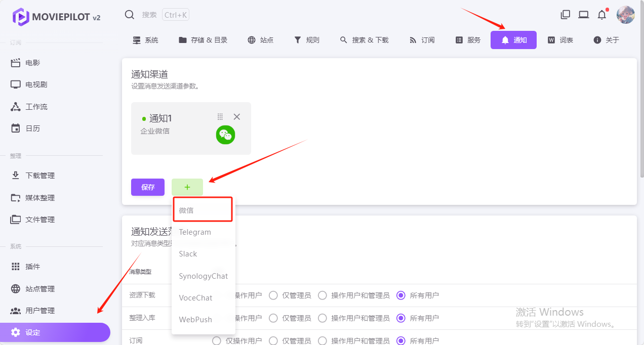Remove the 通知1 channel card
The image size is (644, 345).
[236, 117]
